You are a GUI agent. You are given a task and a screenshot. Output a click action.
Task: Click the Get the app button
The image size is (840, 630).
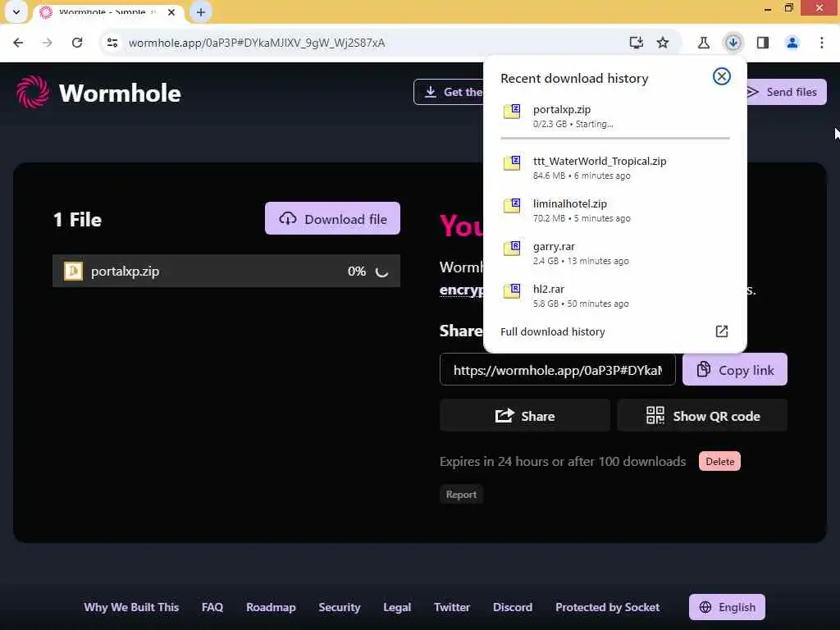point(449,92)
